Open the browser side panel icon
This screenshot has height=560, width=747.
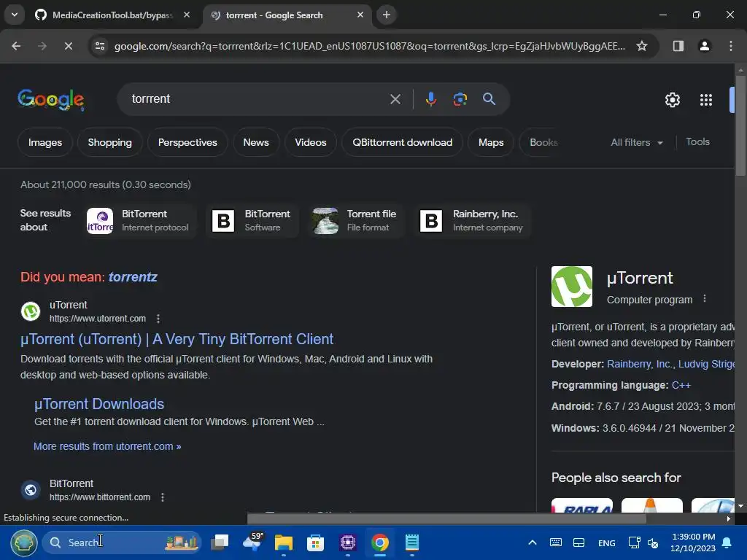coord(678,46)
